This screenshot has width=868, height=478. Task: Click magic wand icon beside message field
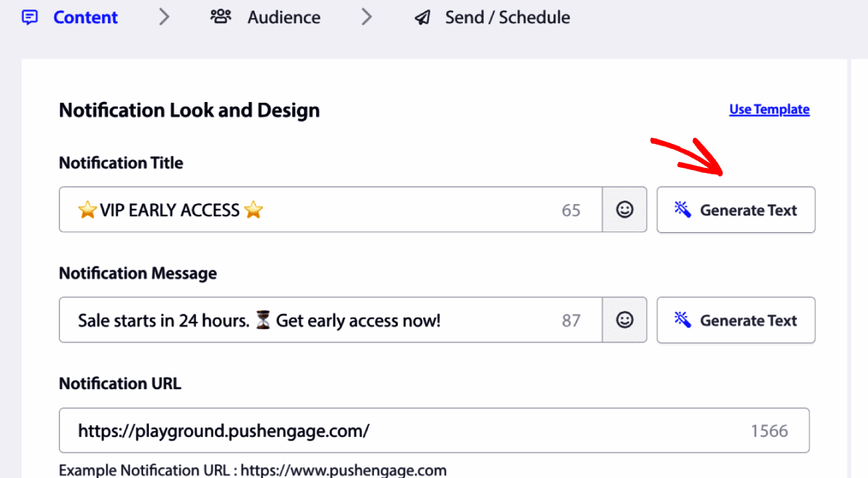point(683,320)
